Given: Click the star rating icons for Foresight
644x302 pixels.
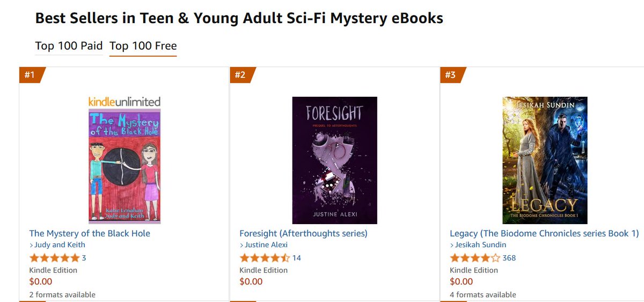Looking at the screenshot, I should [x=265, y=258].
